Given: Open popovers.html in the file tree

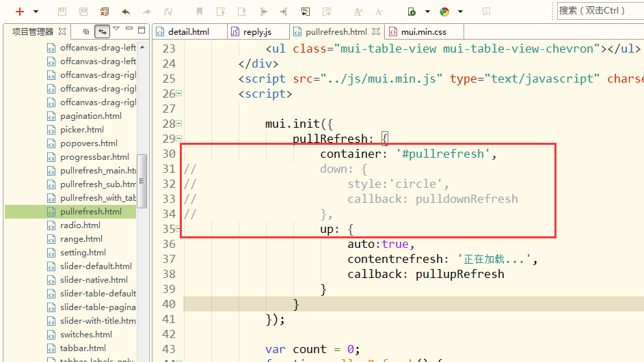Looking at the screenshot, I should click(89, 143).
